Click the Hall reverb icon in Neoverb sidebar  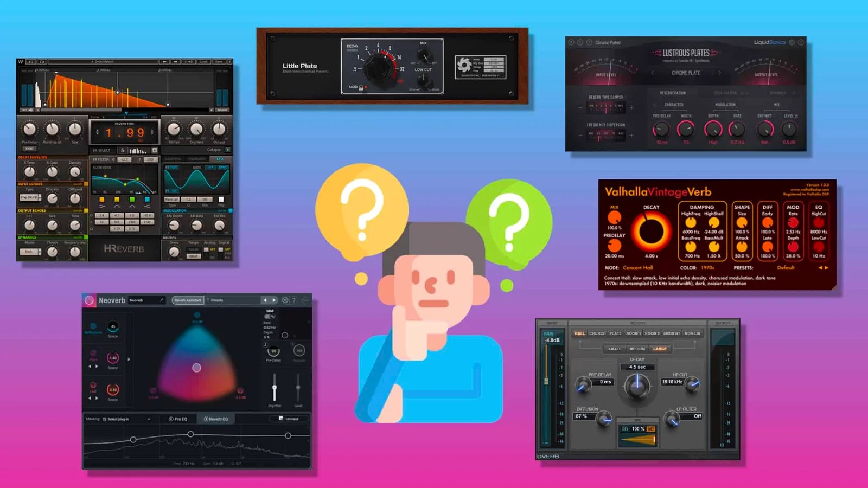pyautogui.click(x=93, y=385)
